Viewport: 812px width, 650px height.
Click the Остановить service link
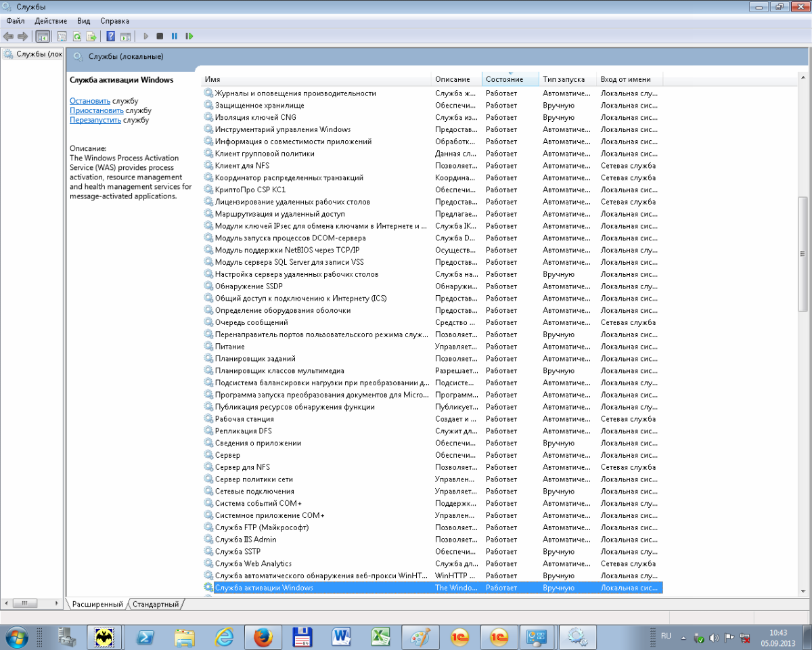90,101
